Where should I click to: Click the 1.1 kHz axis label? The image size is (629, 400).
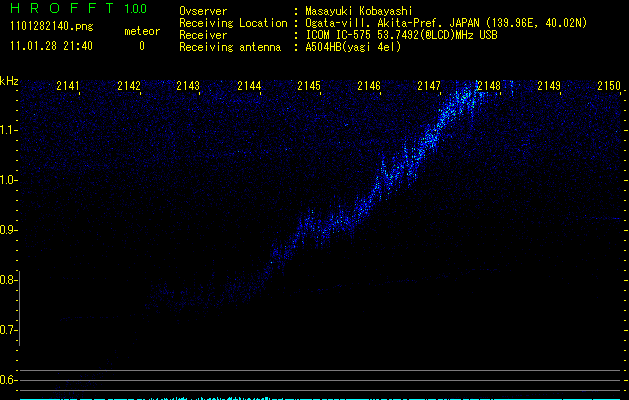pyautogui.click(x=8, y=130)
